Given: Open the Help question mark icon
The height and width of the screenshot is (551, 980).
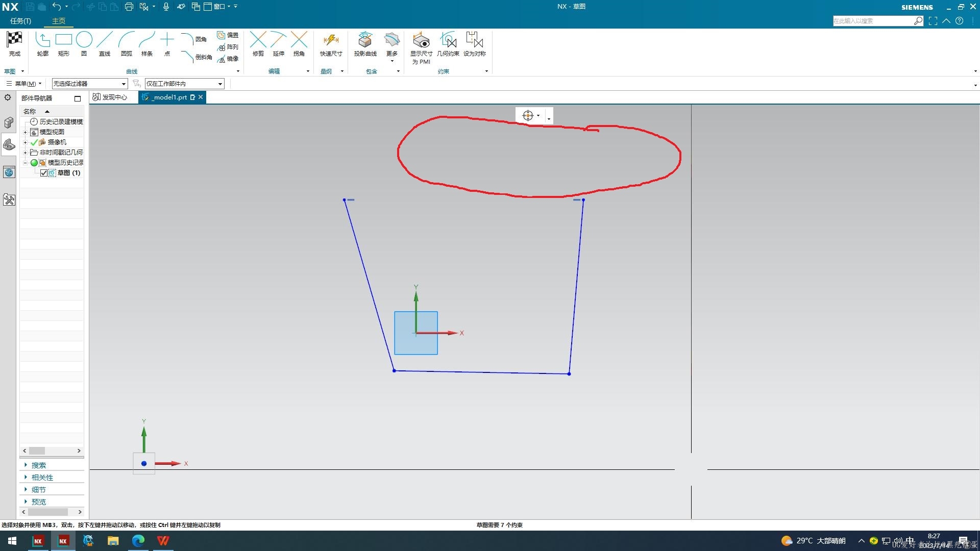Looking at the screenshot, I should click(959, 21).
